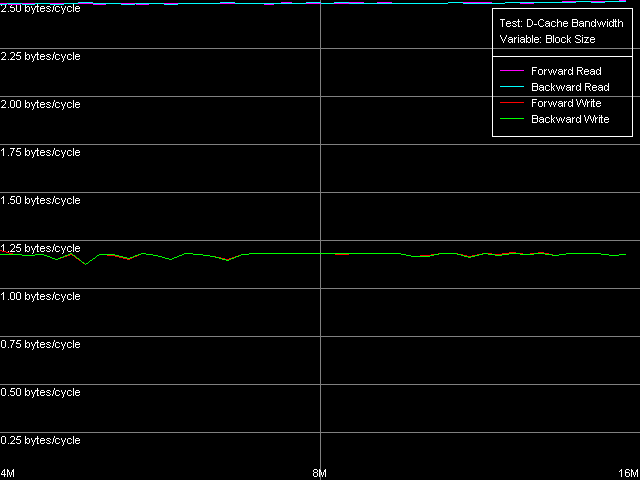
Task: Click the 2.50 bytes/cycle axis label
Action: click(x=40, y=9)
